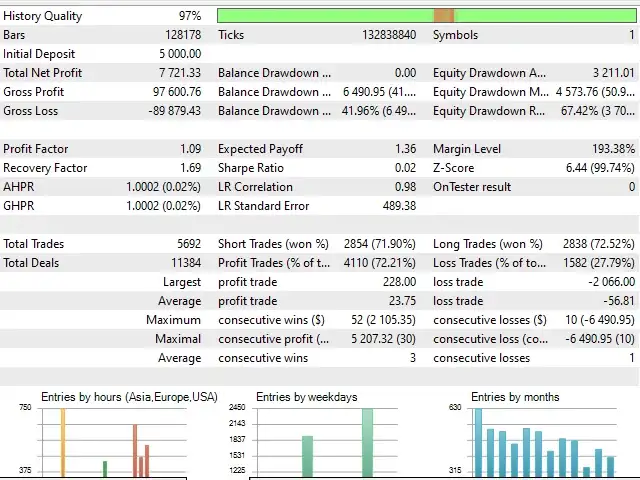
Task: Select average profit trade value 23.75
Action: tap(402, 301)
